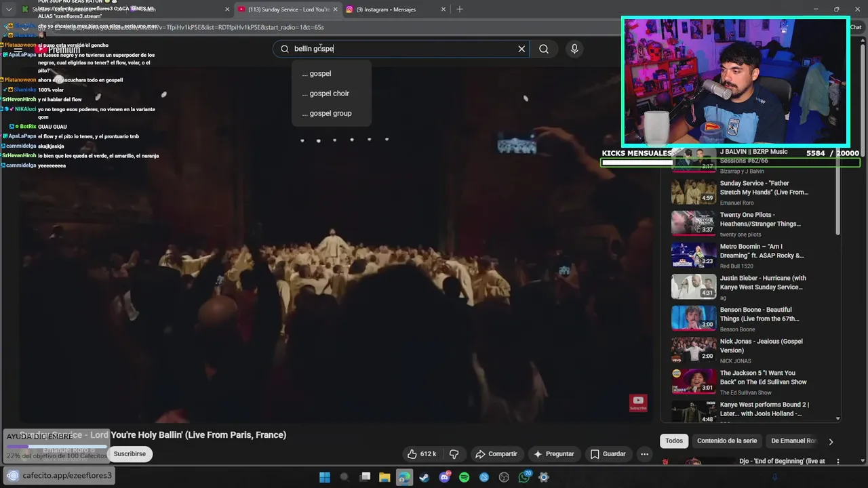Open Discord from the taskbar

click(445, 477)
